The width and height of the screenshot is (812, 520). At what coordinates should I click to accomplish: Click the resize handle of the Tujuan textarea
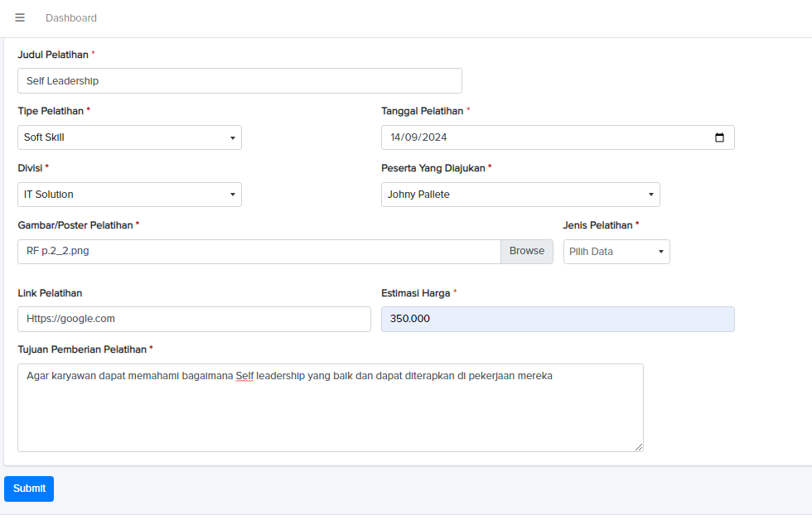638,446
